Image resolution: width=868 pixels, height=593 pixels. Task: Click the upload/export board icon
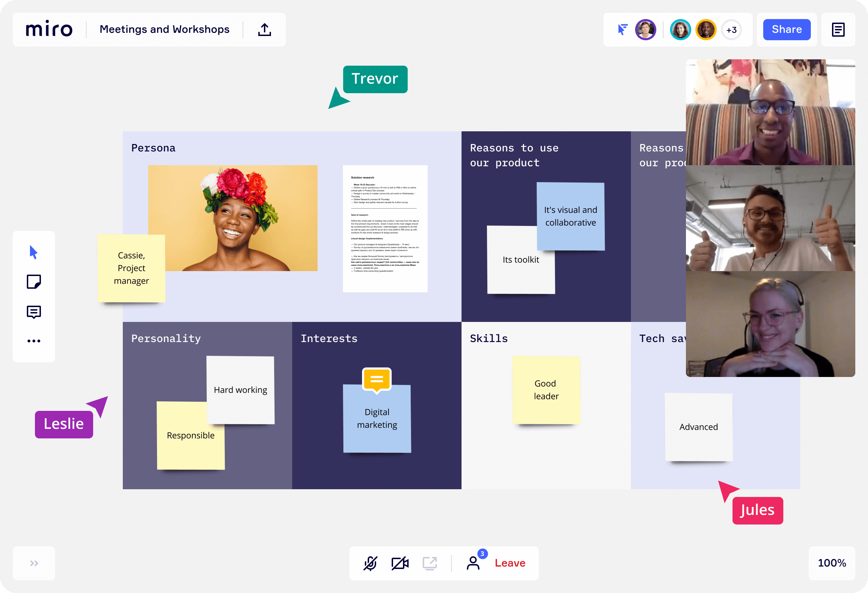(x=265, y=29)
